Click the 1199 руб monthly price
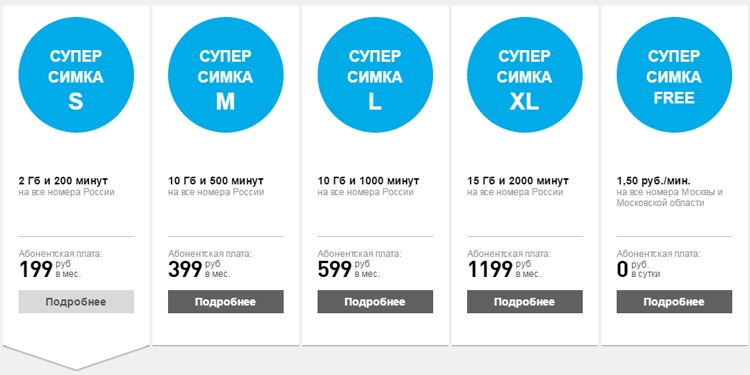 point(504,270)
